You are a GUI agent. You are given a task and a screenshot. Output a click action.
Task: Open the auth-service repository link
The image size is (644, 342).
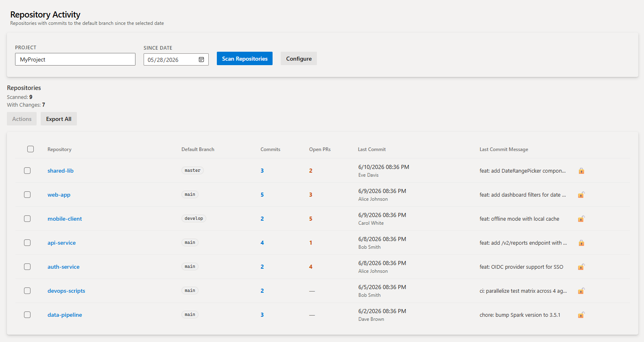[x=63, y=267]
